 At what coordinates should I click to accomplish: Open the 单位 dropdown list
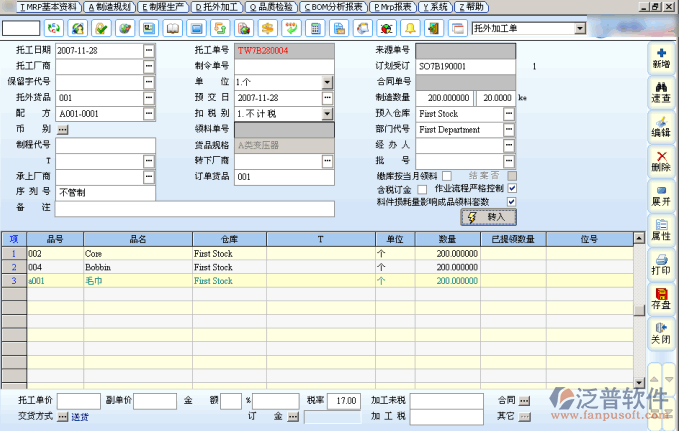tap(327, 82)
